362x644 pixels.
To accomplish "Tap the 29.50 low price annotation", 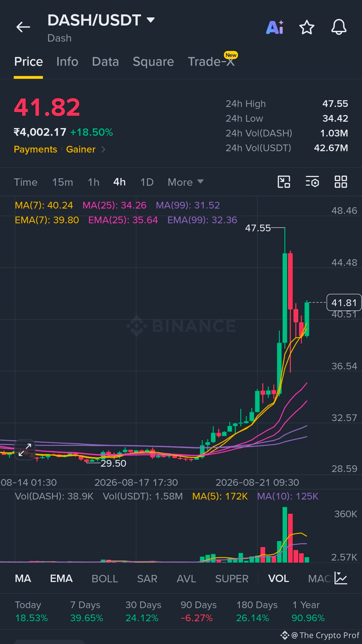I will (x=113, y=463).
